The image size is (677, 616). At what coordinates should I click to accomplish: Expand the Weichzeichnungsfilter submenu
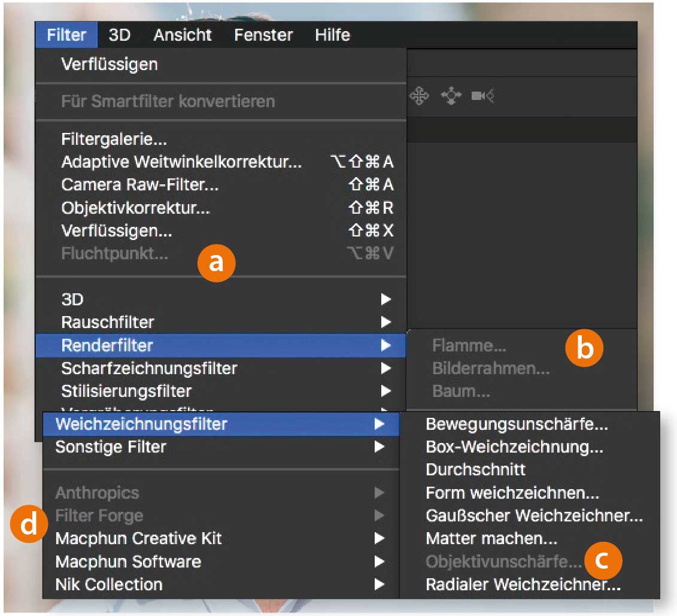pyautogui.click(x=221, y=424)
